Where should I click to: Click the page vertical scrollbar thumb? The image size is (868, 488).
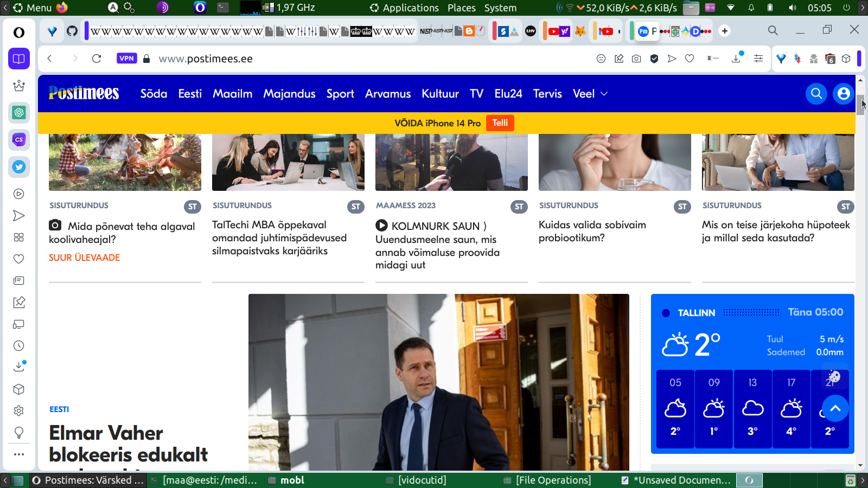[x=860, y=104]
